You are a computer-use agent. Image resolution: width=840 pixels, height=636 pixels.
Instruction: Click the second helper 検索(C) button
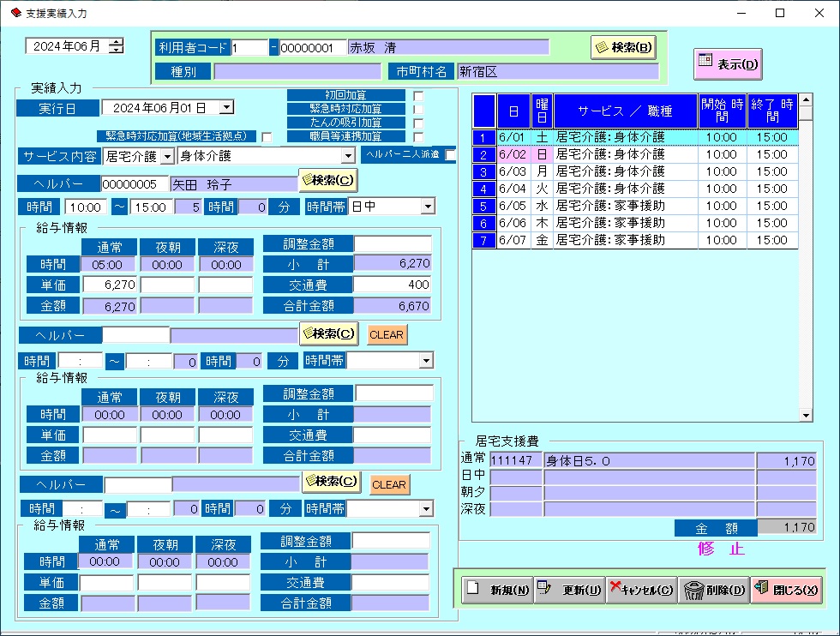328,333
